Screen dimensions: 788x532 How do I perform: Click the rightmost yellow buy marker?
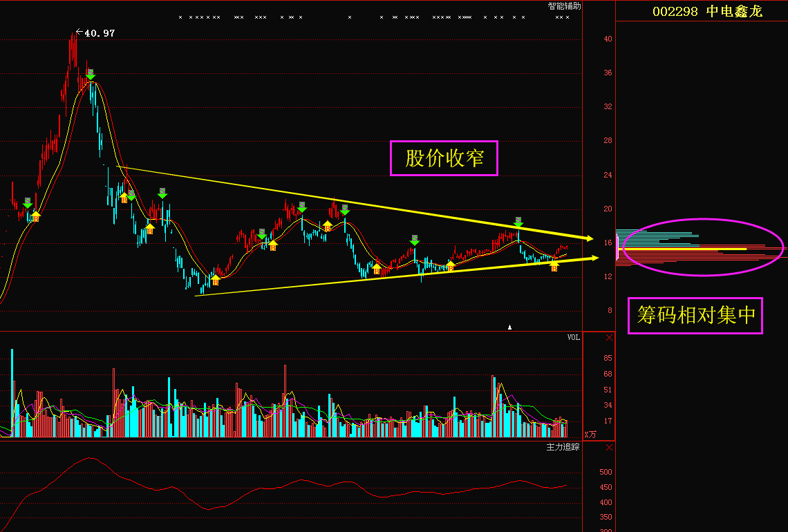coord(554,265)
